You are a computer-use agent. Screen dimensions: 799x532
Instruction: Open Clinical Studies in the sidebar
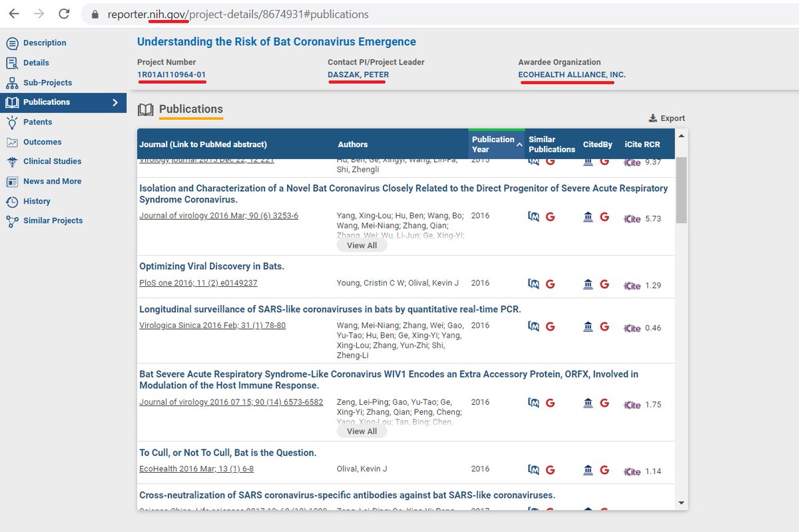(52, 161)
